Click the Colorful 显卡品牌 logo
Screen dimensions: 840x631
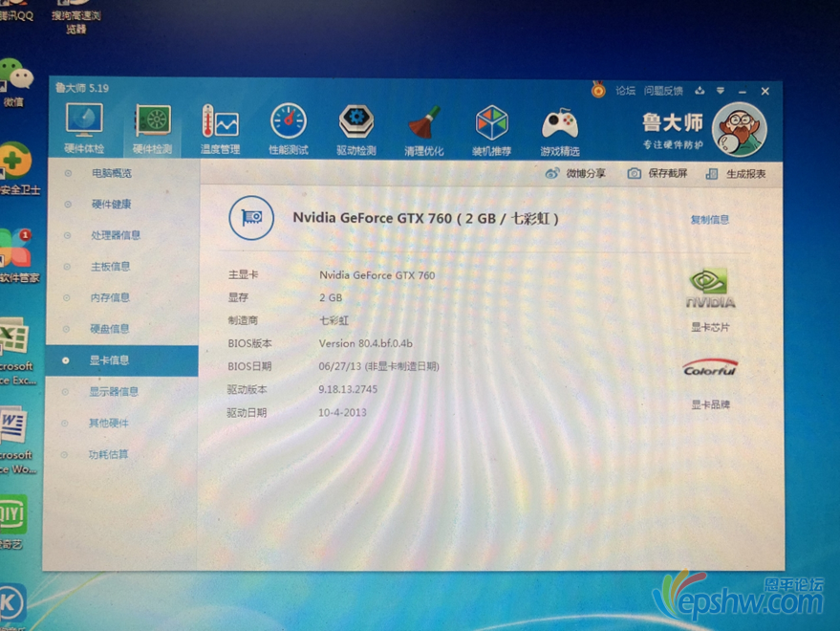tap(710, 368)
